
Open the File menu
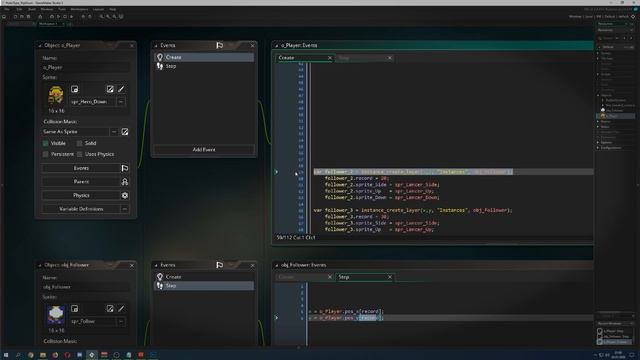[x=7, y=9]
